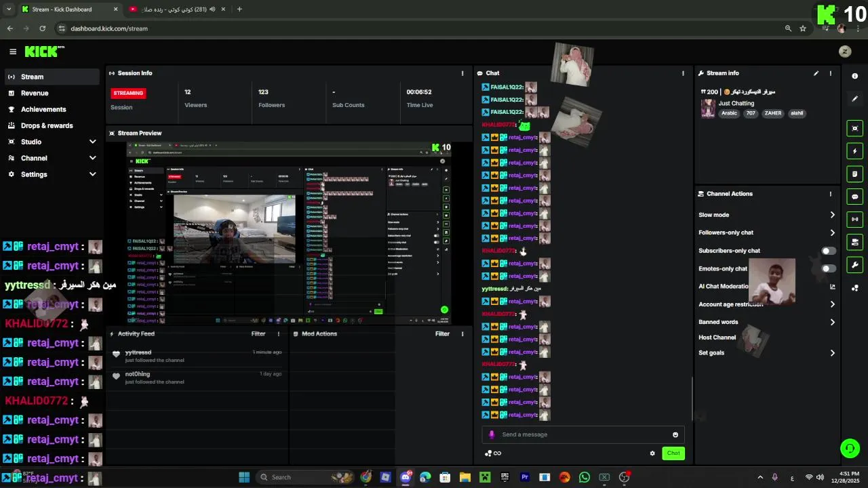Click the pencil icon in right sidebar

point(855,99)
